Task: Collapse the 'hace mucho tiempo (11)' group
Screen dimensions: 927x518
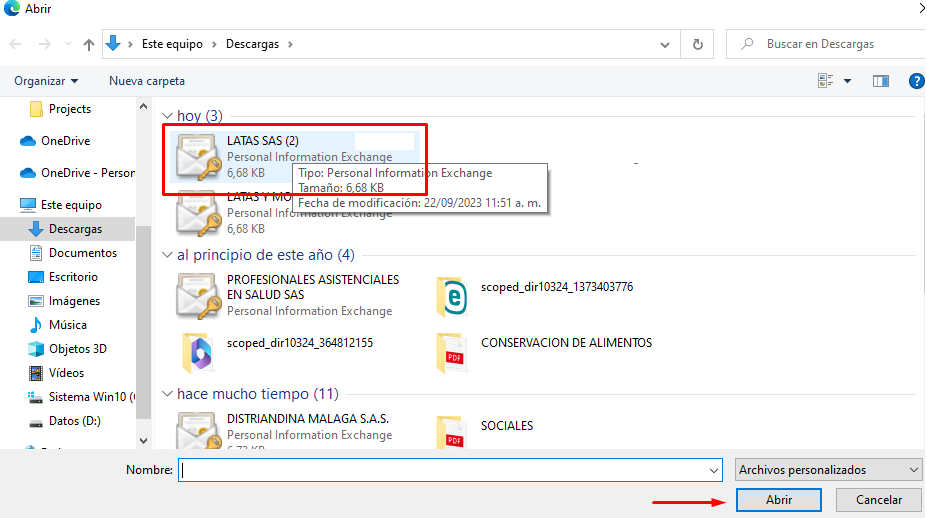Action: coord(168,394)
